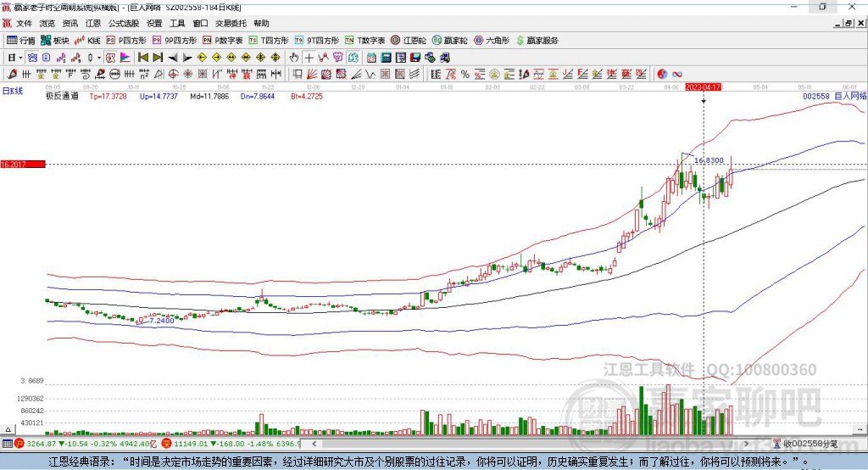Open the P数字表 tool
Viewport: 868px width, 470px height.
[x=223, y=41]
